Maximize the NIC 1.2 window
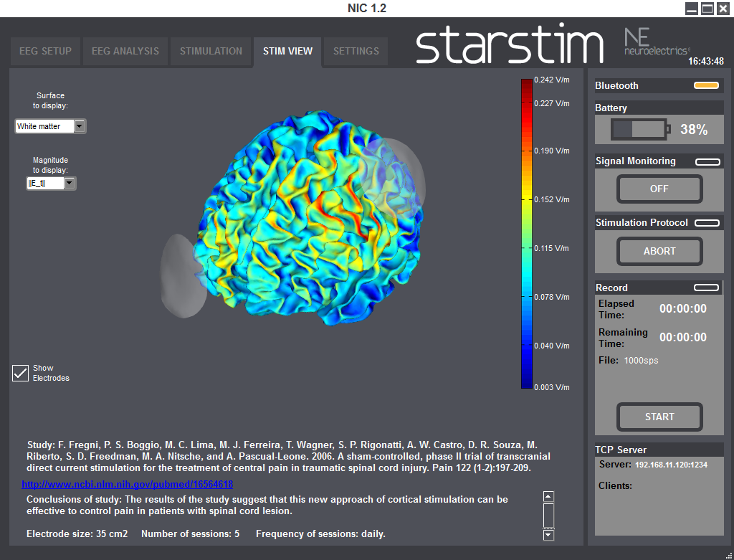 click(707, 9)
